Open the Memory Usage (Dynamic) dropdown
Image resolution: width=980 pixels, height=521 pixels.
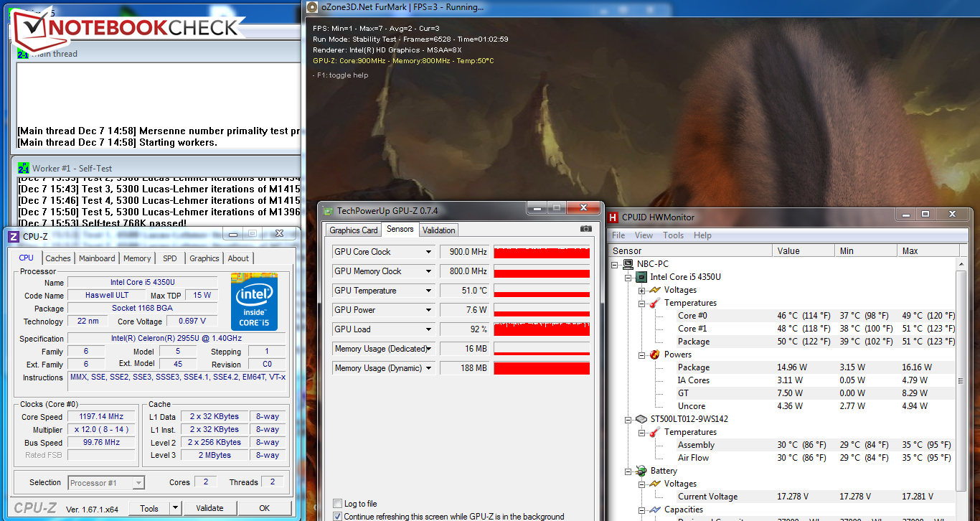pos(429,368)
